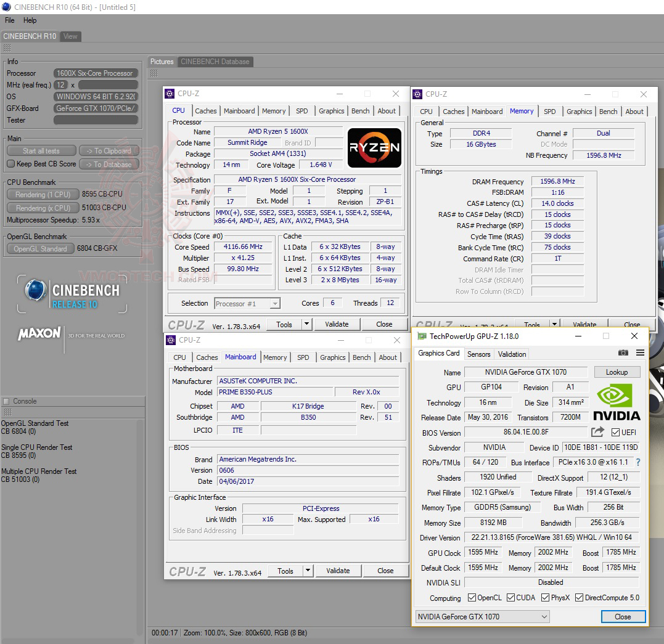Click the Ryzen logo in CPU-Z
The image size is (664, 644).
tap(374, 148)
